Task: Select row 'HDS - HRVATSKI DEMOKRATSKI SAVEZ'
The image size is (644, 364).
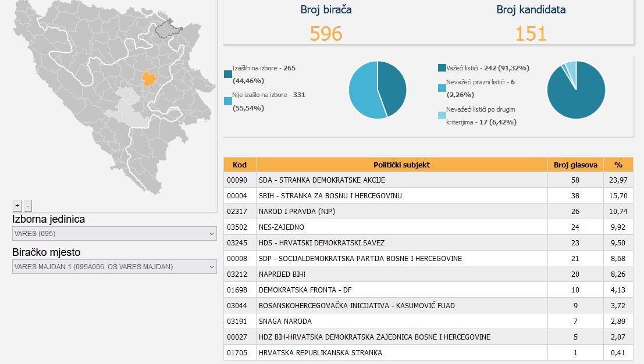Action: (x=428, y=243)
